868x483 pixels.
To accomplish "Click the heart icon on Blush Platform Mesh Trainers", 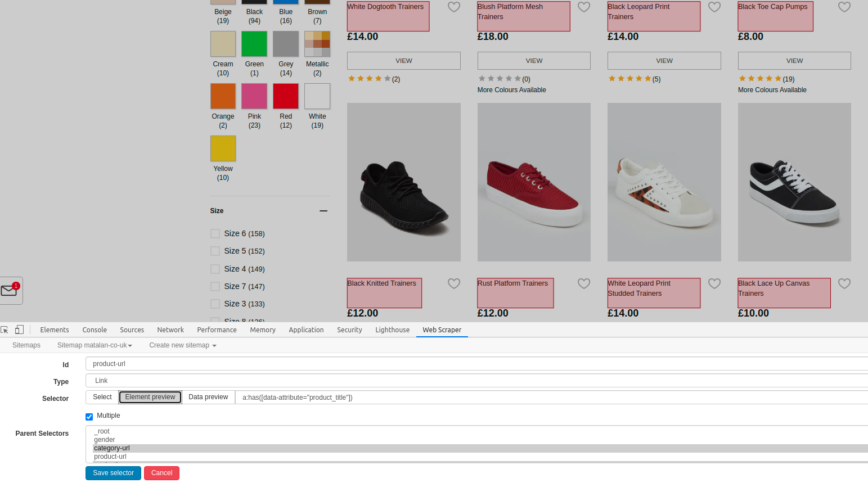I will point(584,7).
